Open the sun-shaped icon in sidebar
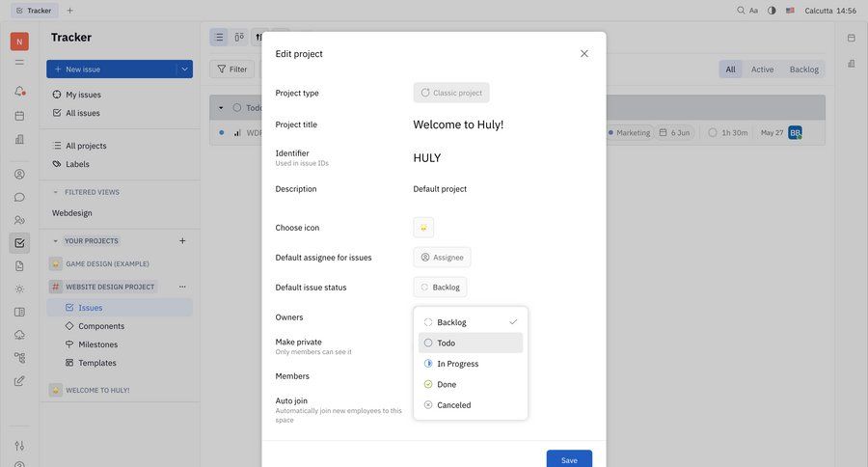868x467 pixels. [19, 289]
